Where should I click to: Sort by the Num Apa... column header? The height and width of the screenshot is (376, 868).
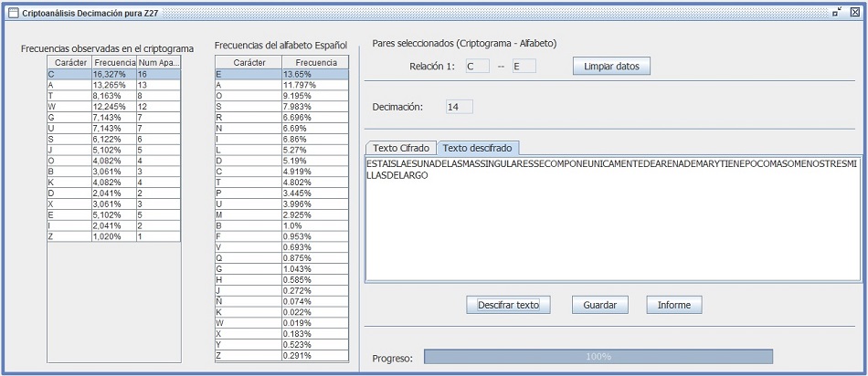[158, 62]
